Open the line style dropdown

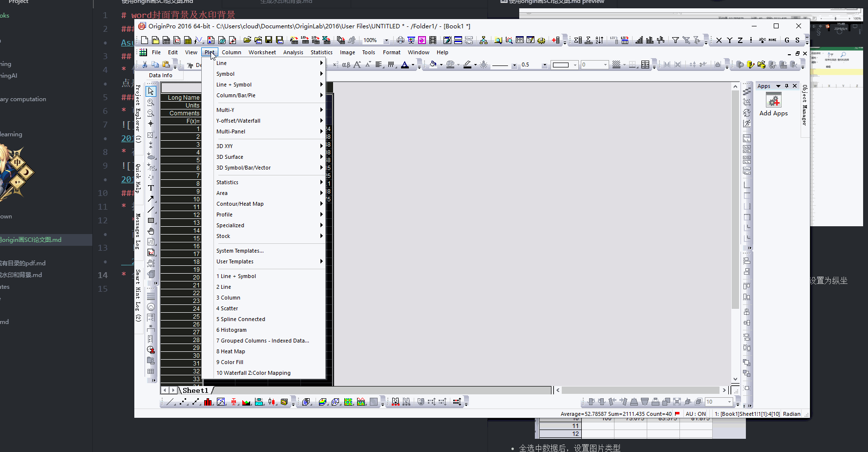point(514,65)
